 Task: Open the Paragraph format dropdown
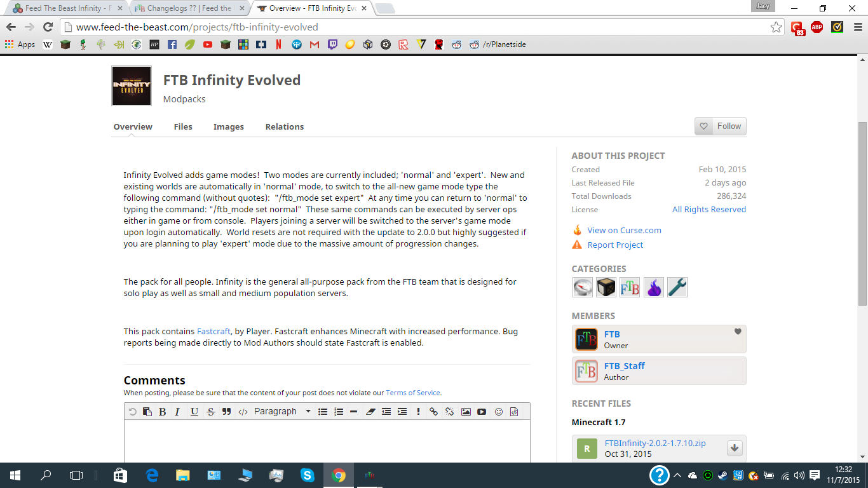pyautogui.click(x=282, y=412)
